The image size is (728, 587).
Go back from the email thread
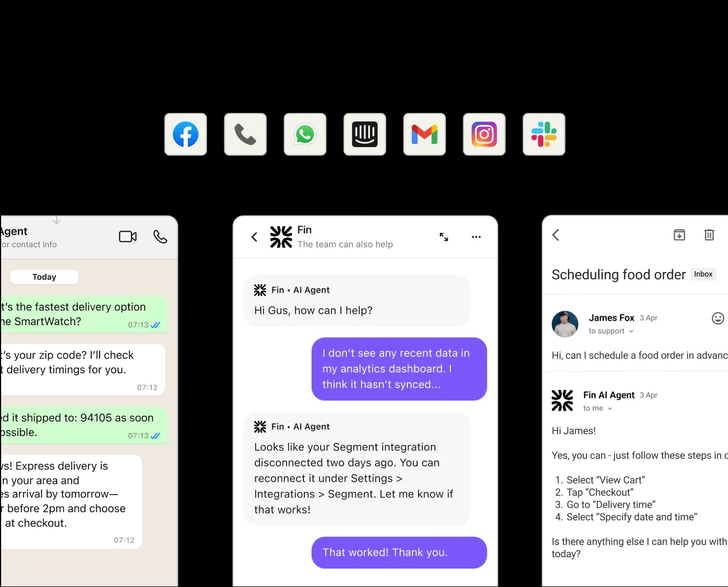click(556, 235)
